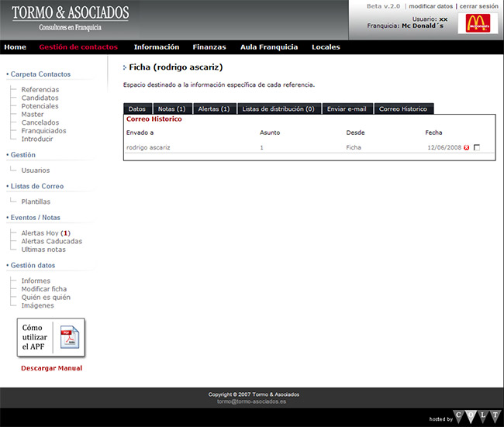Click the cerrar sesión link
This screenshot has height=427, width=504.
(478, 5)
